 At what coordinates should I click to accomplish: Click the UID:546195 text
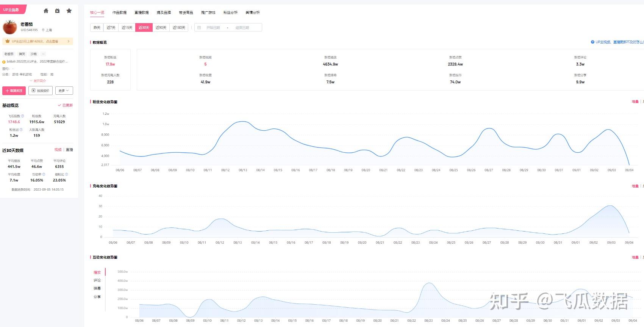tap(29, 30)
